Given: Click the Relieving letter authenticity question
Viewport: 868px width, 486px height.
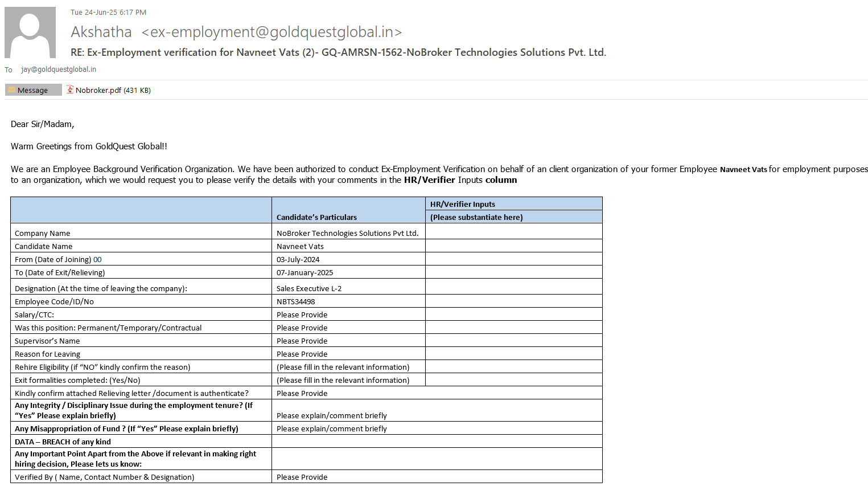Looking at the screenshot, I should (131, 393).
